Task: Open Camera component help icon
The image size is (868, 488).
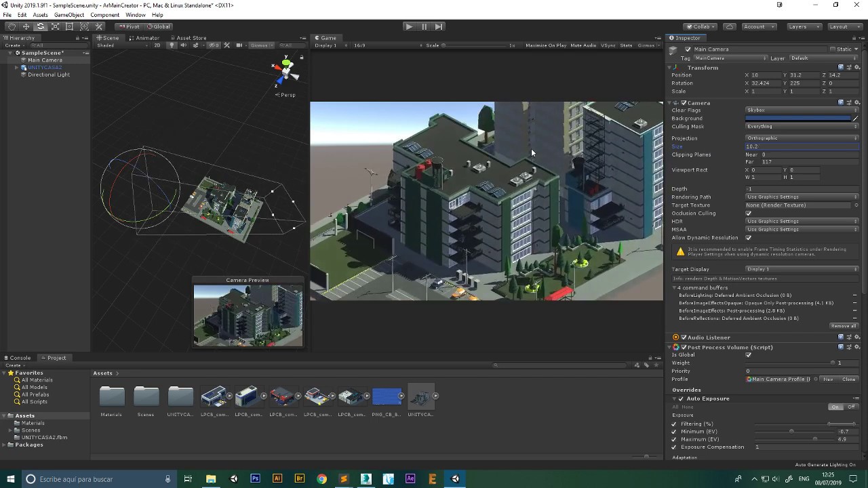Action: point(841,102)
